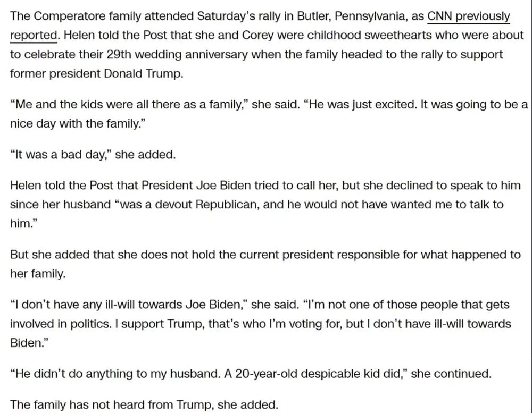Click the 'I don't have any ill-will' quote
The image size is (532, 413).
point(261,324)
